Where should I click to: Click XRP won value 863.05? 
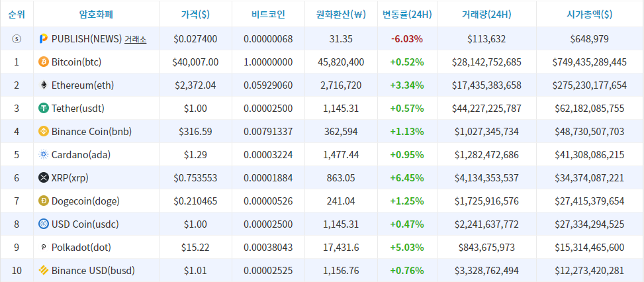point(341,178)
